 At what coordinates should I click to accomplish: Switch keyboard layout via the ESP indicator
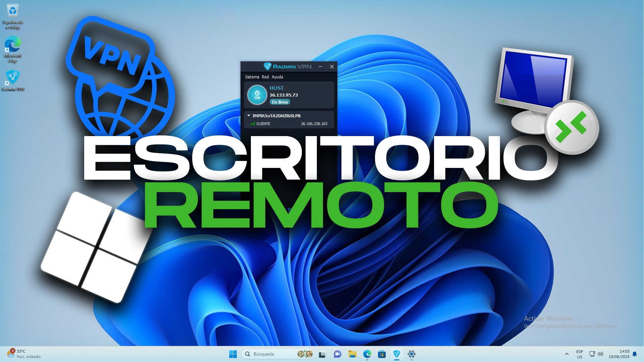[579, 354]
